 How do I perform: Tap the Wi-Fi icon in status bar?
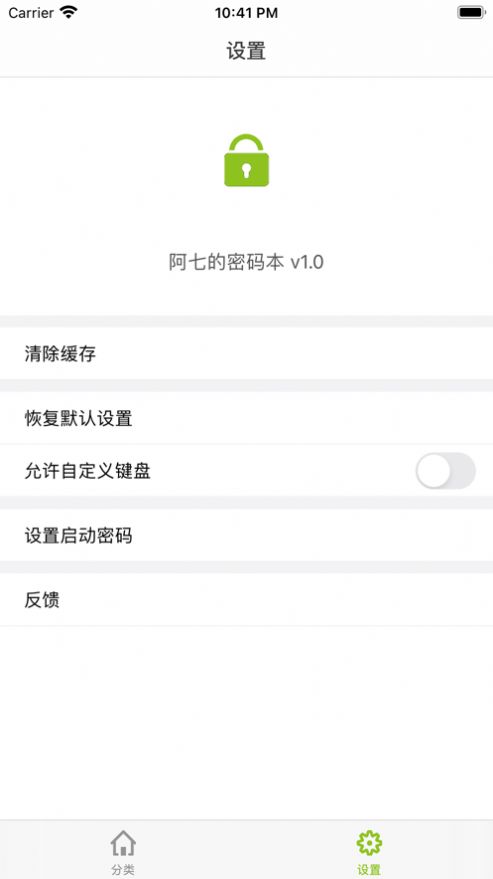tap(69, 12)
